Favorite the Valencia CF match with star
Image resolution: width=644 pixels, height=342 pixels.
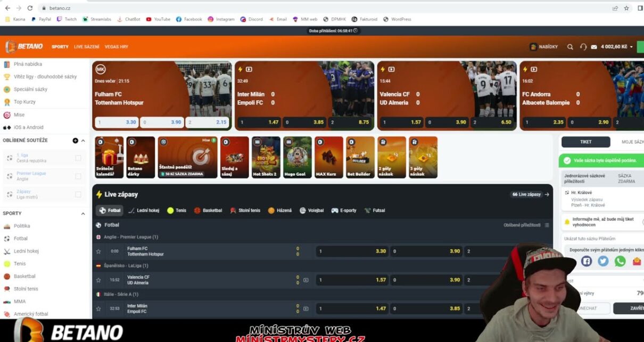click(98, 280)
